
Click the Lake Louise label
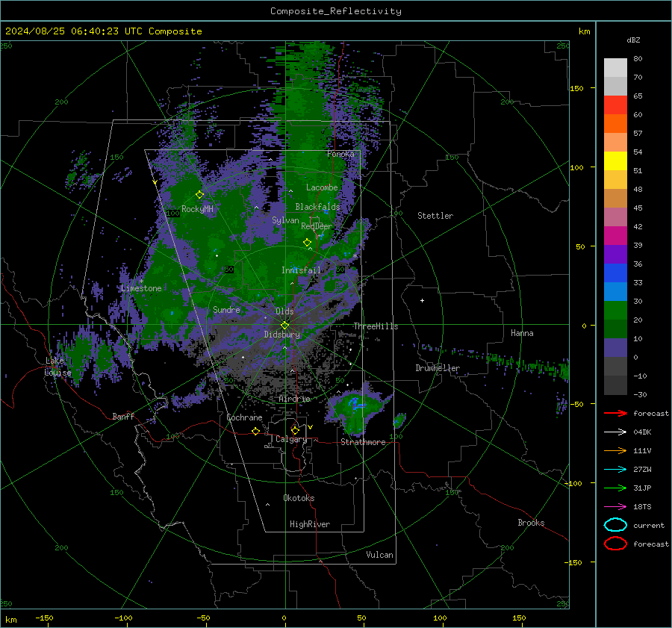click(57, 367)
